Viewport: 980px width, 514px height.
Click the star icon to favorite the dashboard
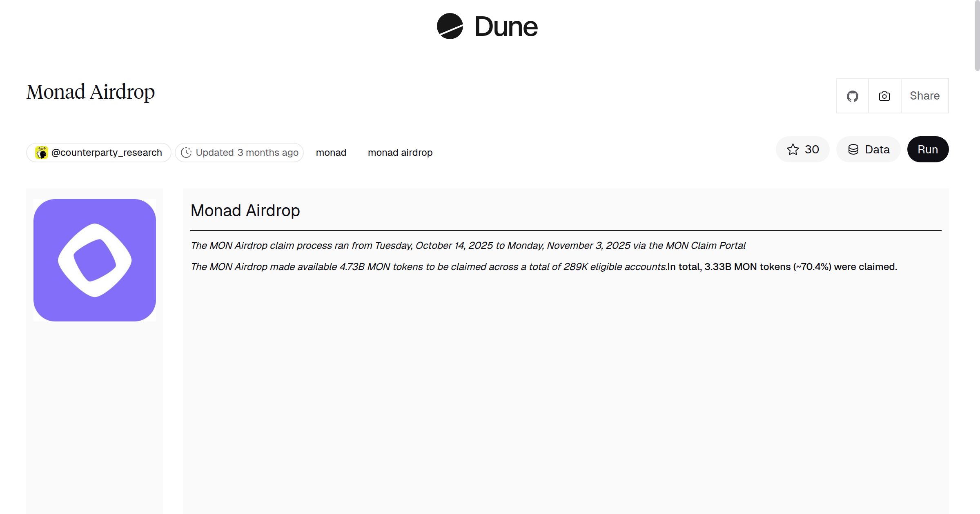pyautogui.click(x=793, y=149)
